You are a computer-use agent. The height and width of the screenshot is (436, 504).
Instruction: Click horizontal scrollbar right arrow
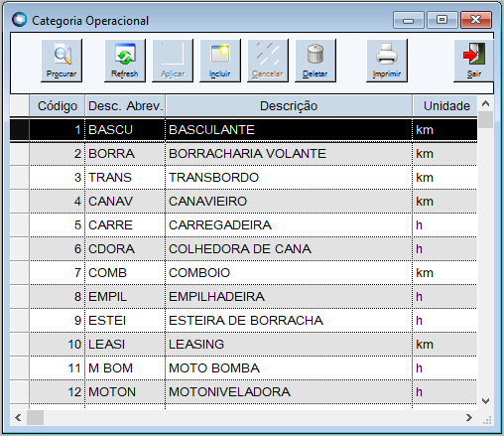tap(469, 418)
